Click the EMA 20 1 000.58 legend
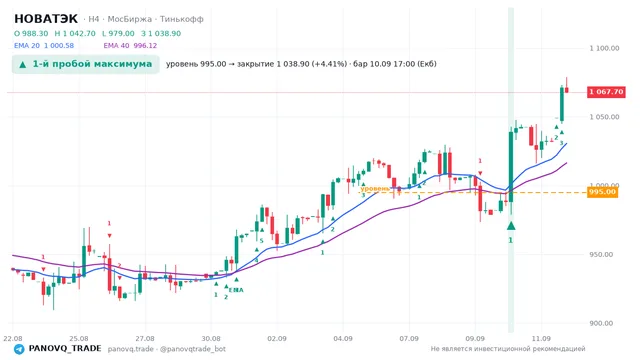640x360 pixels. tap(44, 46)
